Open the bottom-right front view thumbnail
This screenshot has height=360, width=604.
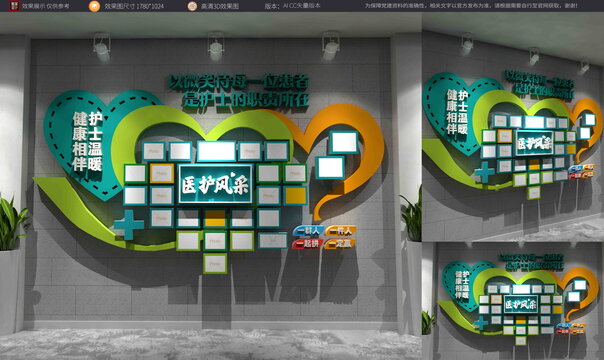(513, 301)
